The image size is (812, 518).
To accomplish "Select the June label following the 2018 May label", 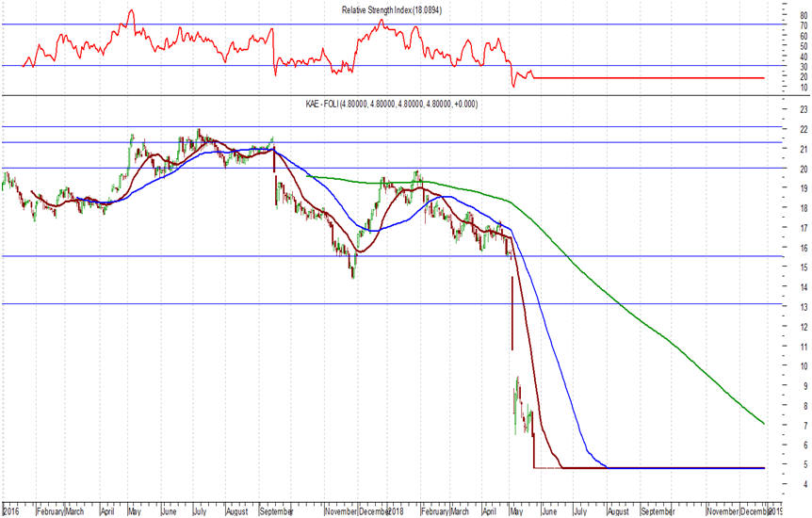I will pyautogui.click(x=549, y=511).
